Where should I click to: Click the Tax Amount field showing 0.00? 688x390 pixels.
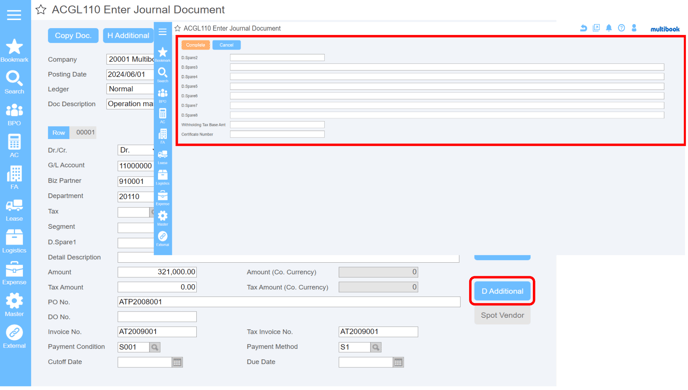coord(157,287)
